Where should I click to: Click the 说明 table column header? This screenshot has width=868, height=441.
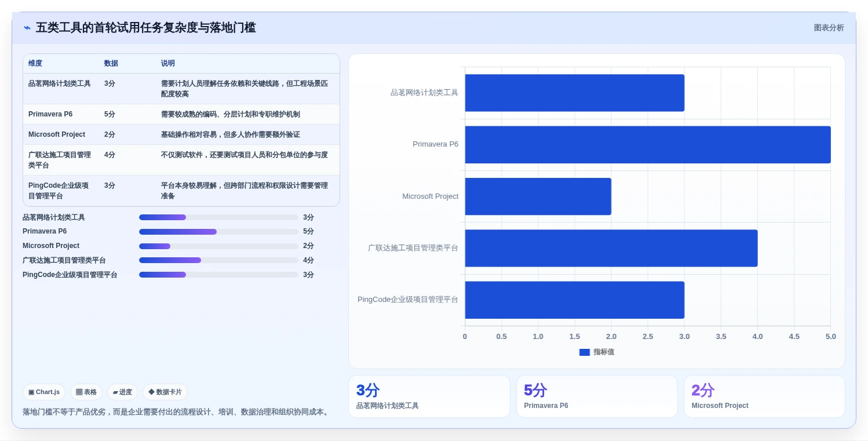point(168,64)
